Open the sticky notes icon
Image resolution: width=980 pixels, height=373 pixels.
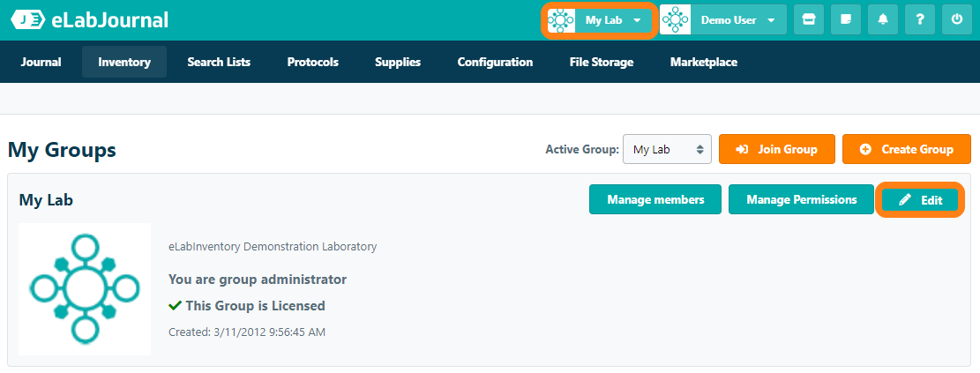[845, 20]
